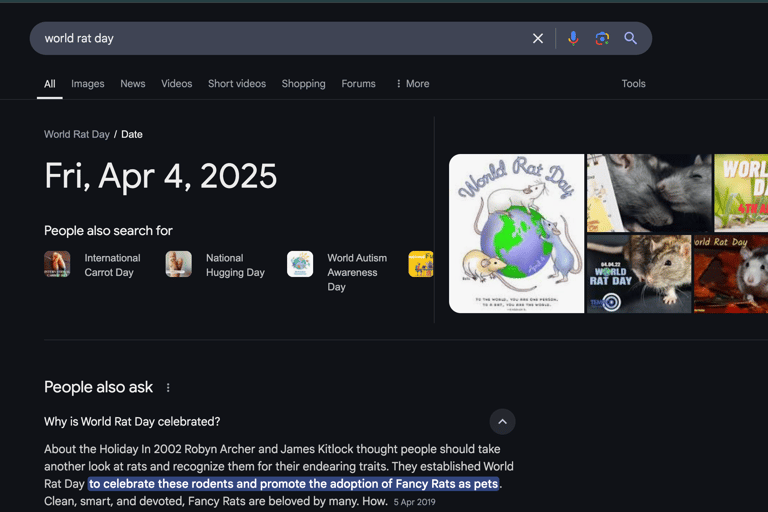Click the People also ask heading

[x=98, y=388]
